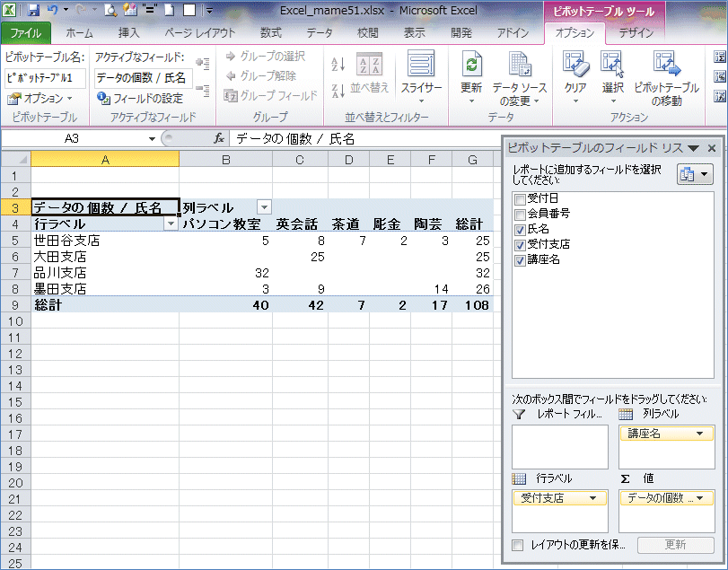Uncheck the 講座名 field checkbox
This screenshot has height=570, width=728.
pyautogui.click(x=519, y=259)
